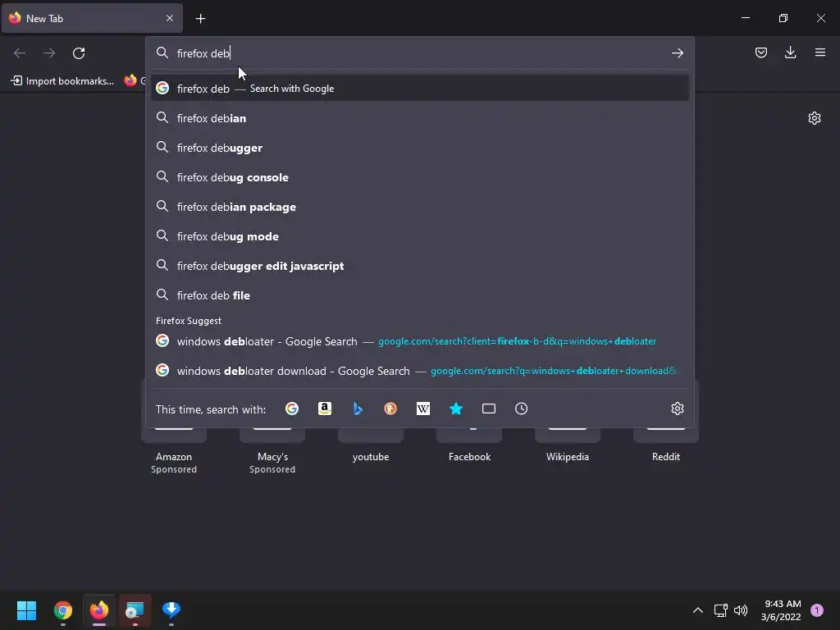Screen dimensions: 840x630
Task: Close the New Tab tab
Action: [x=169, y=18]
